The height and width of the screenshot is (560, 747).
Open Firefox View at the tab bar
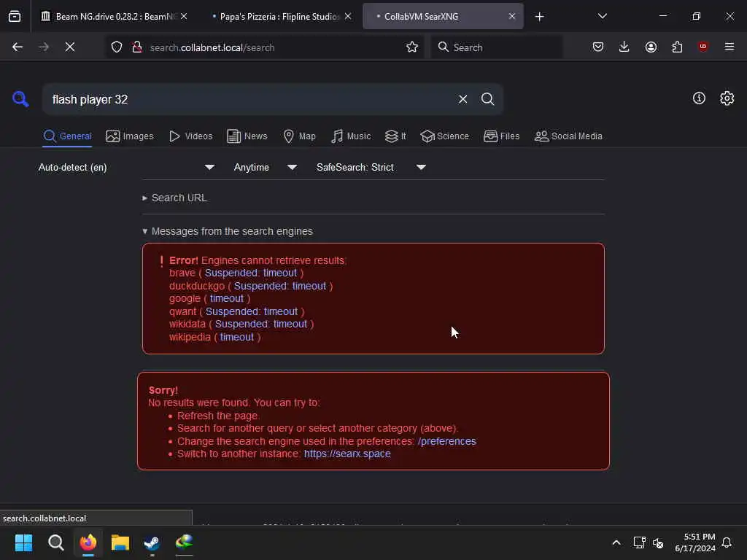click(15, 16)
